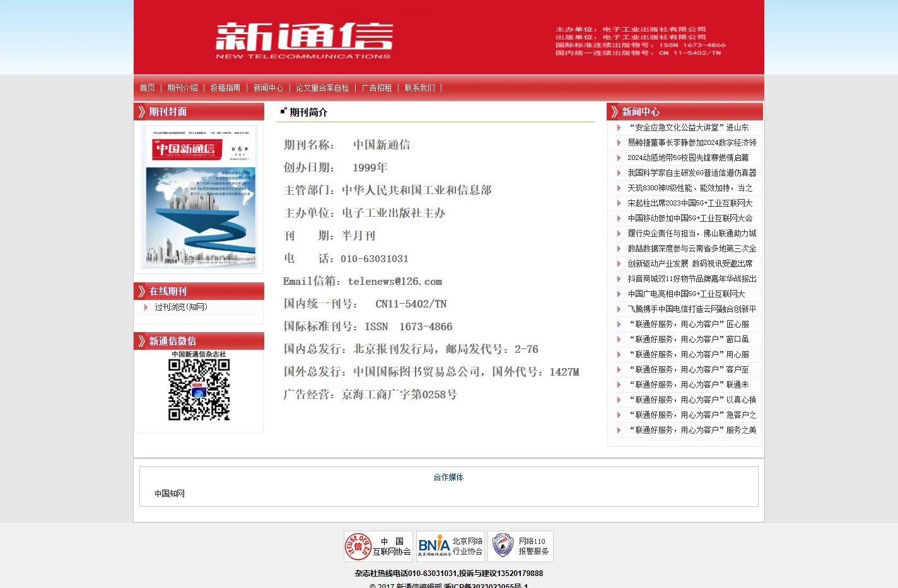
Task: Open news 联通好服务,用心为客户 服务之美
Action: click(x=692, y=430)
